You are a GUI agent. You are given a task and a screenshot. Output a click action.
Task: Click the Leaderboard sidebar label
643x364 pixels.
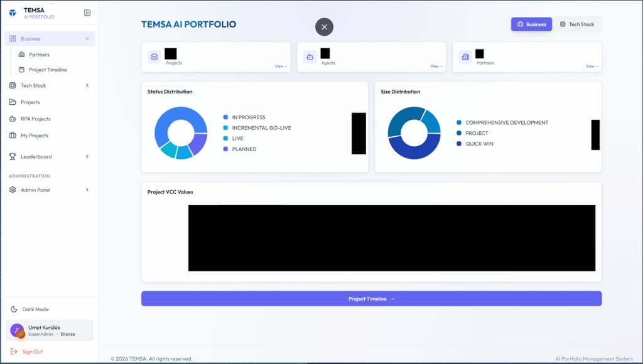(36, 157)
